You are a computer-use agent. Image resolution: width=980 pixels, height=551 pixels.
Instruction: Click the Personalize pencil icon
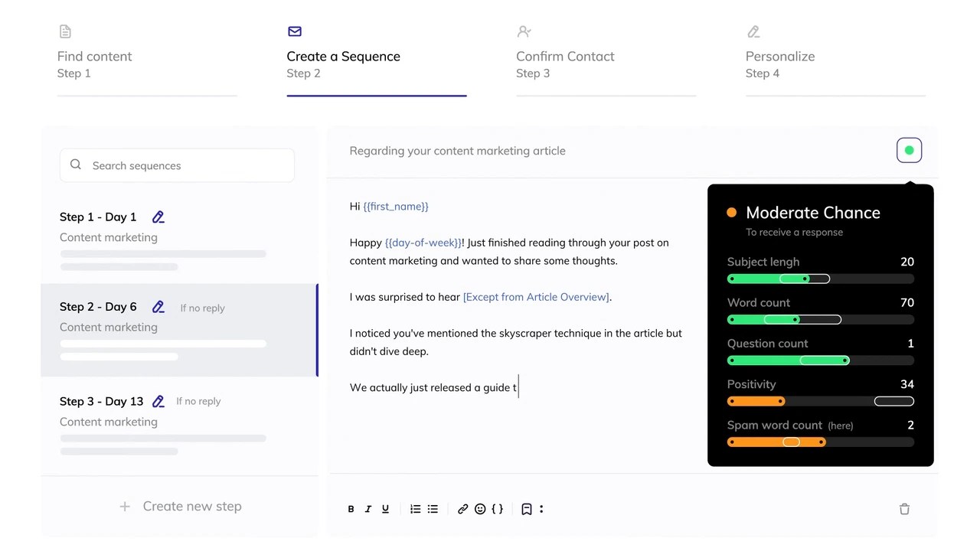pos(753,31)
